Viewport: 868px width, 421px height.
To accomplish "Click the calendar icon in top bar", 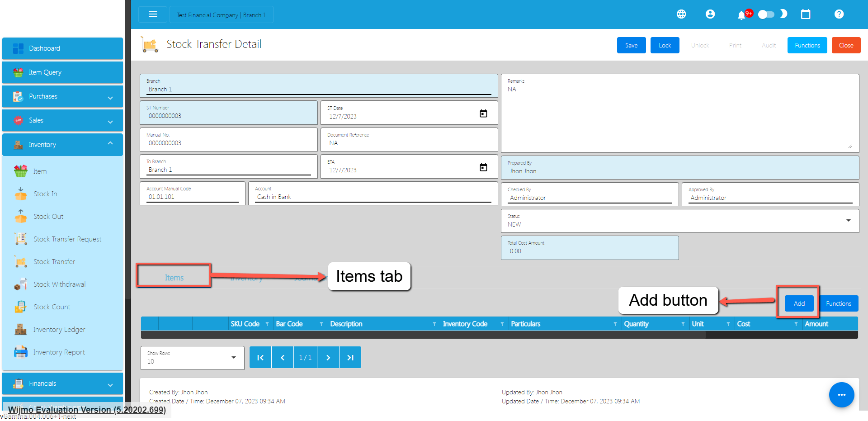I will click(806, 14).
